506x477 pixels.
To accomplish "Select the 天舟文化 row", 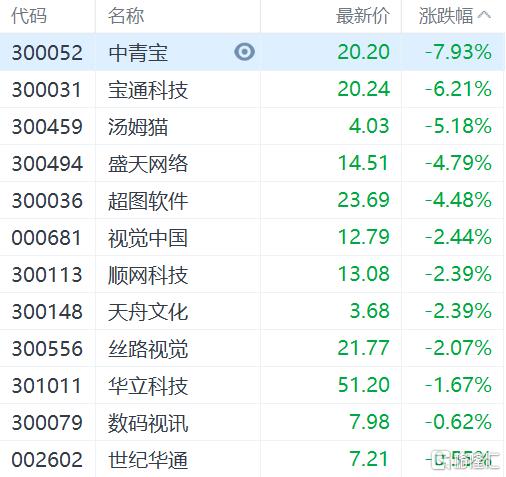I will click(252, 311).
